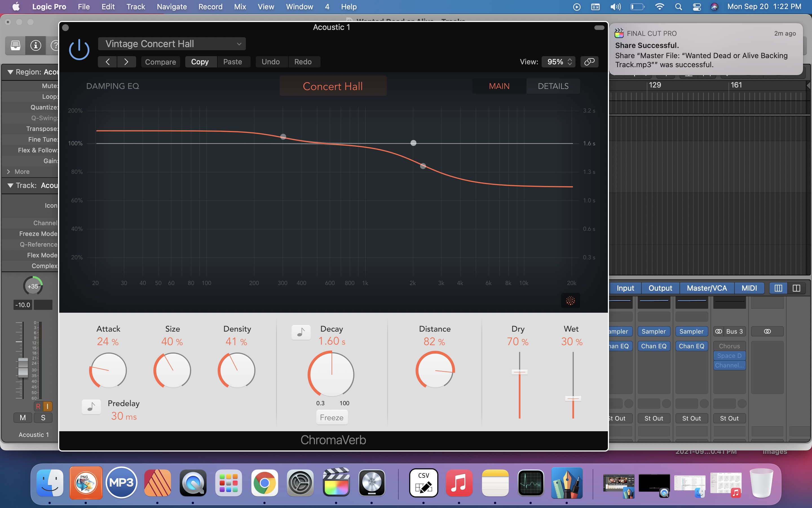
Task: Open Google Chrome from the Dock
Action: click(x=264, y=483)
